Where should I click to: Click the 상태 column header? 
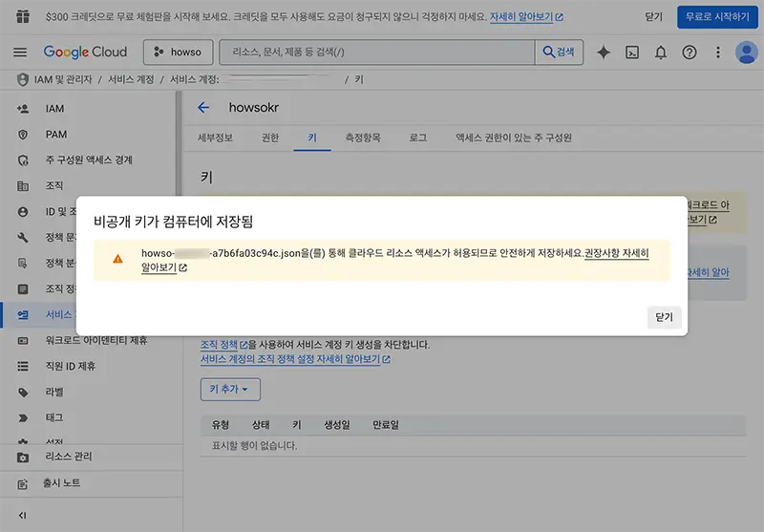coord(261,425)
